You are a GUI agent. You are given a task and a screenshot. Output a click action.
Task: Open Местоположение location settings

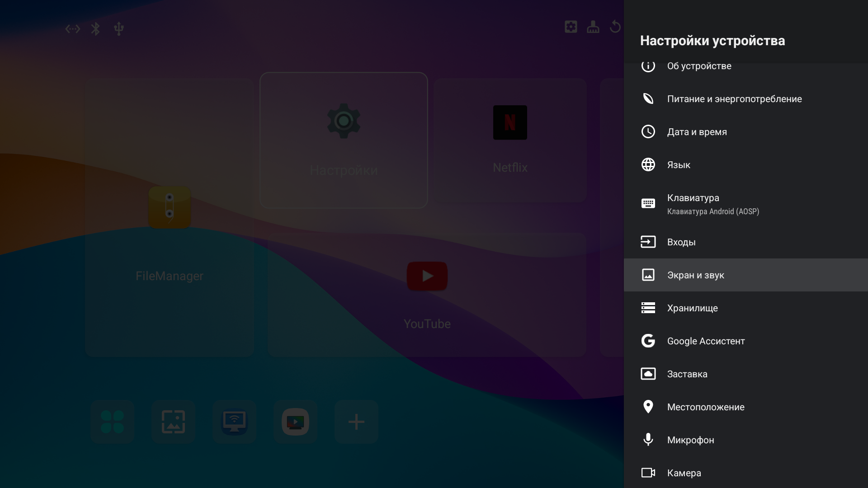[705, 407]
